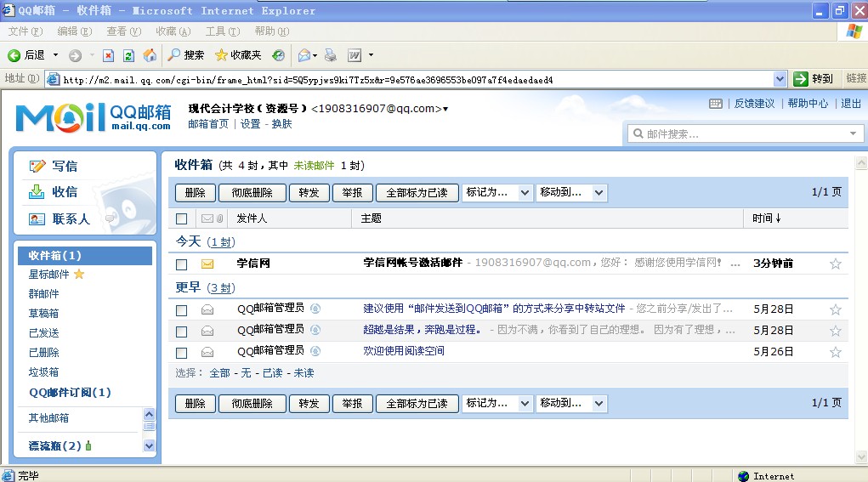Click read-envelope icon in 欢迎使用阅读空间 row
The image size is (868, 482).
point(207,352)
